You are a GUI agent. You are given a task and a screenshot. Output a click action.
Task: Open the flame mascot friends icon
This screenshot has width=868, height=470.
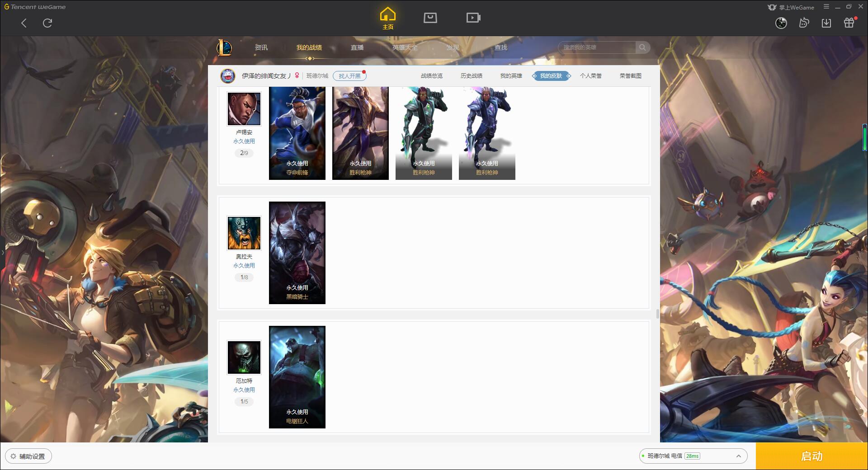pyautogui.click(x=804, y=23)
